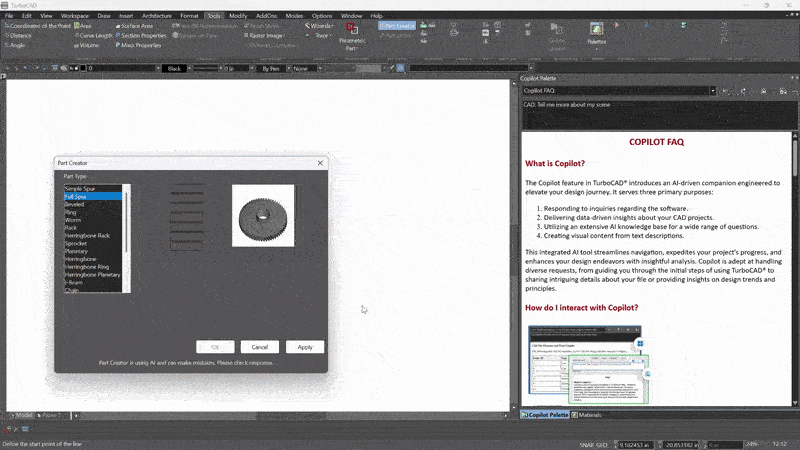Switch to the Copilot Palette tab
This screenshot has height=450, width=800.
[x=544, y=415]
